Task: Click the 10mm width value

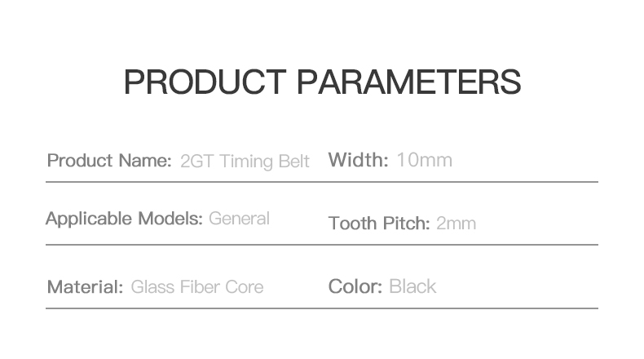Action: [424, 160]
